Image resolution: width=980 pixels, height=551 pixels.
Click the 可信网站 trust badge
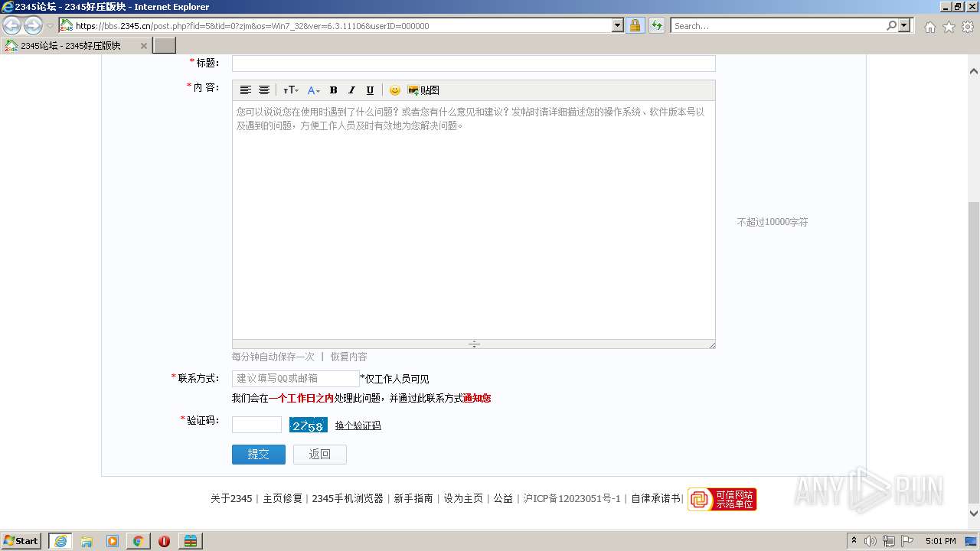[x=722, y=499]
